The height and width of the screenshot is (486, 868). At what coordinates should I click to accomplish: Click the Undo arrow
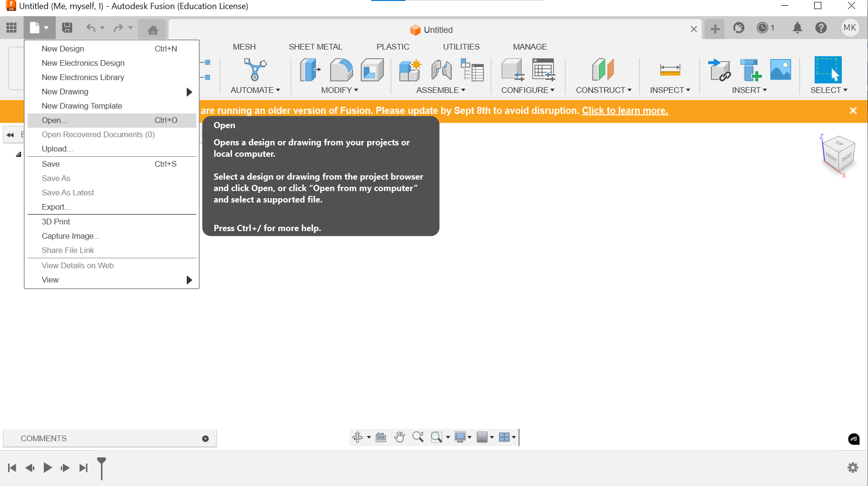[91, 28]
